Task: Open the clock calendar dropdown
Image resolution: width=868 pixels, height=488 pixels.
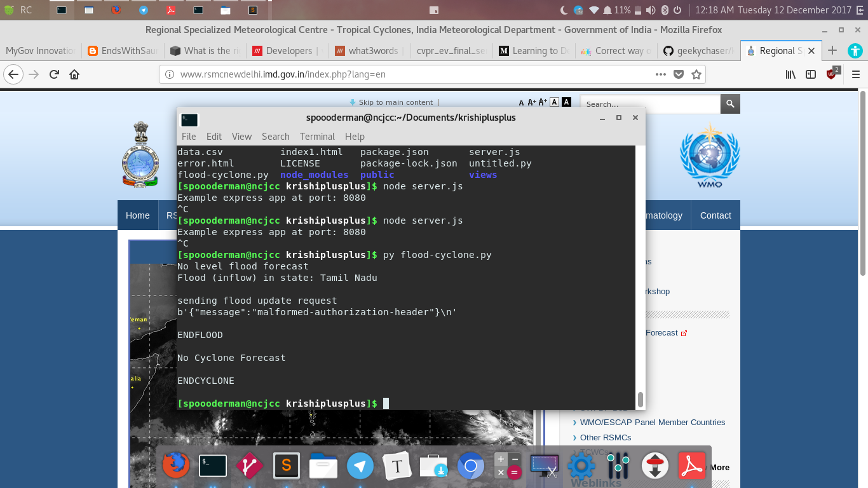Action: [x=773, y=10]
